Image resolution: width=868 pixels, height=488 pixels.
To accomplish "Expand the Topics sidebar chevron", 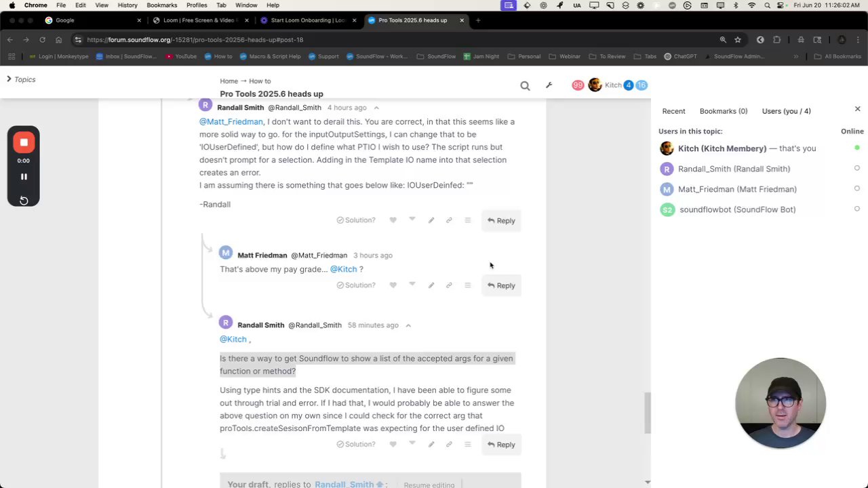I will pyautogui.click(x=9, y=79).
